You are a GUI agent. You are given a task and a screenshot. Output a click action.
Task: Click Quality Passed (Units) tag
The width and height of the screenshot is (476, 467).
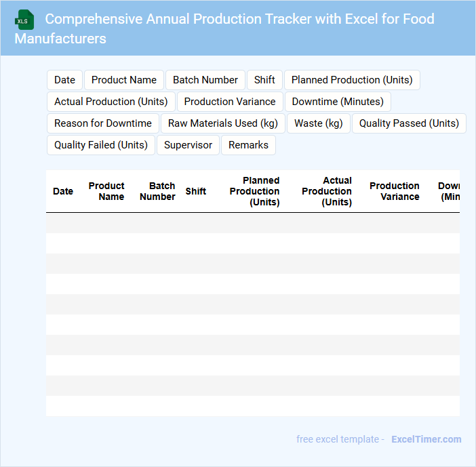click(409, 123)
